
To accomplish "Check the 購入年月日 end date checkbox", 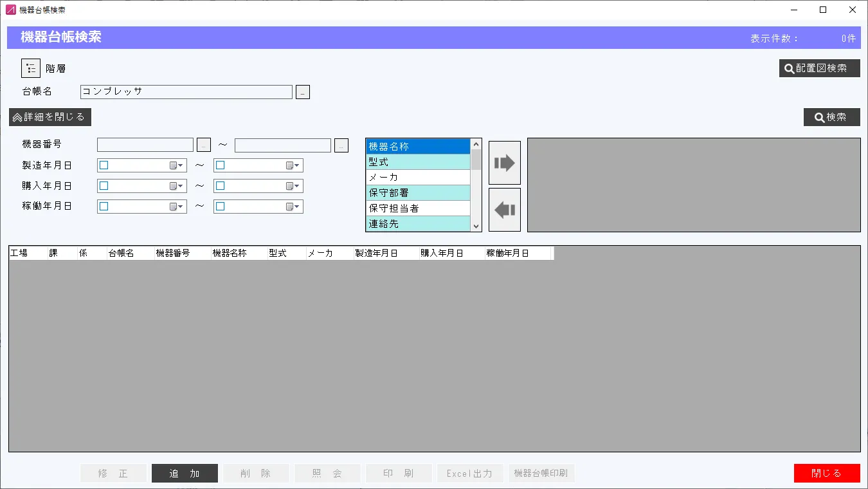I will point(221,185).
